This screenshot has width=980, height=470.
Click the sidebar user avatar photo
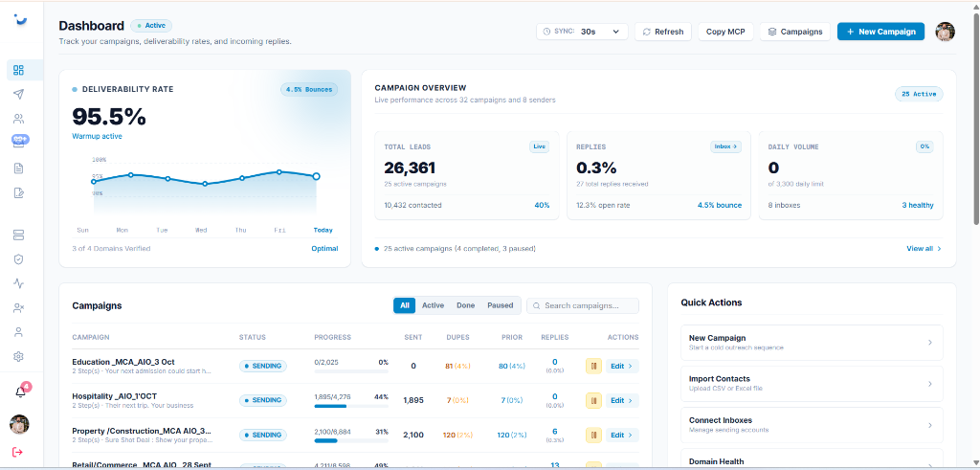coord(19,424)
